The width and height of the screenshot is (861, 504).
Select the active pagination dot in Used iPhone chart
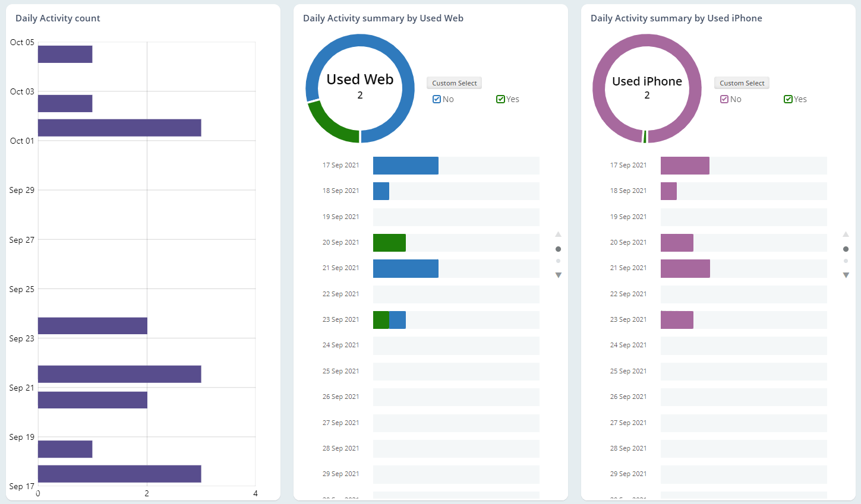click(x=846, y=249)
